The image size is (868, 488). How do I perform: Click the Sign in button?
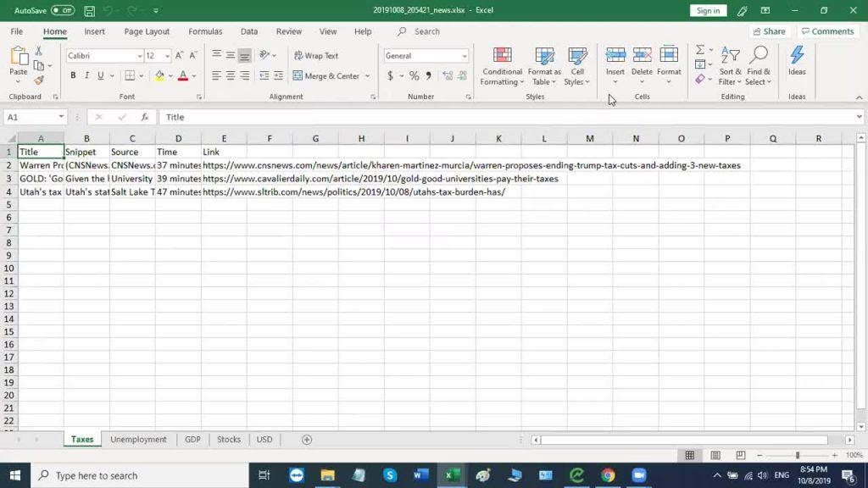[708, 11]
